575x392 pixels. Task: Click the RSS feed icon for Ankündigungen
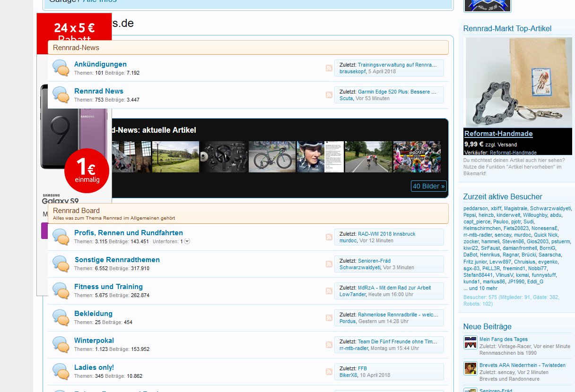click(329, 68)
